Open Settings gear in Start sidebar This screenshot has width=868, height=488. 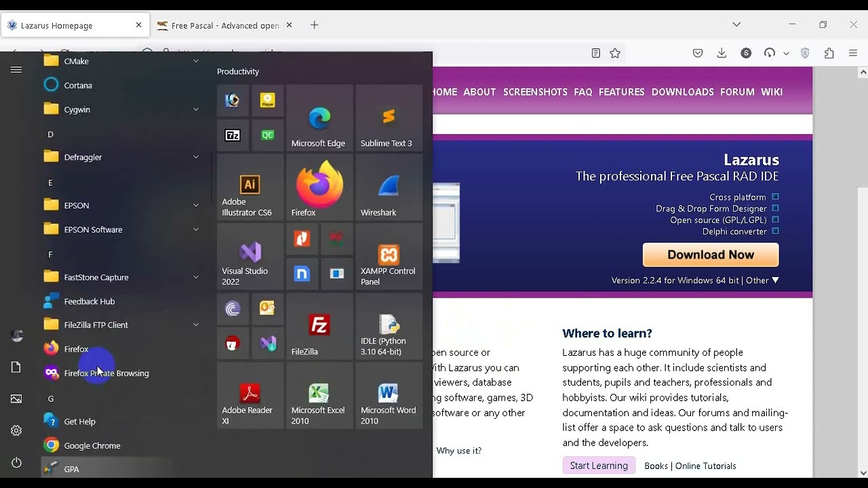point(16,430)
